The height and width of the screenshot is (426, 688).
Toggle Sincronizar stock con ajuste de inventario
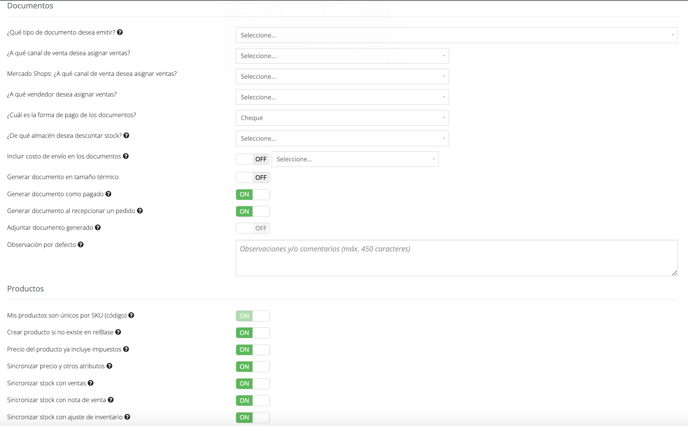tap(253, 417)
